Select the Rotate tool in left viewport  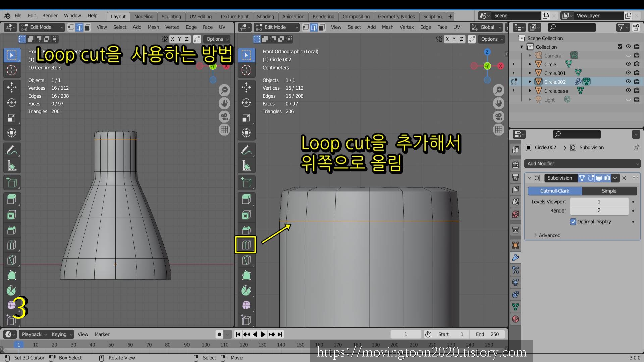pos(12,103)
